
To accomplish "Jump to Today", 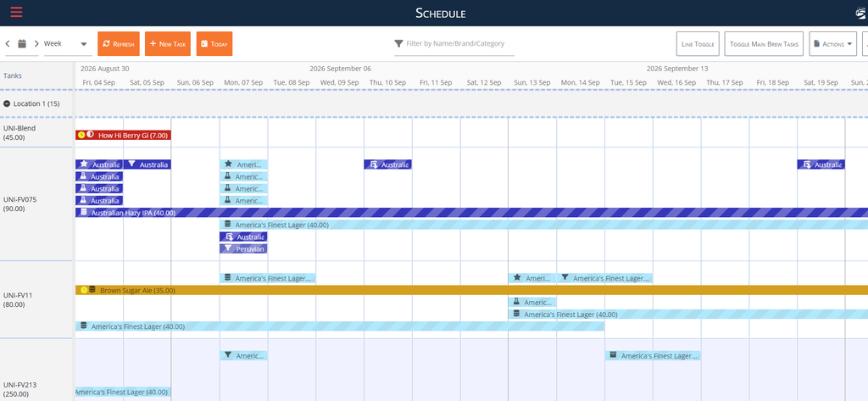I will coord(214,44).
